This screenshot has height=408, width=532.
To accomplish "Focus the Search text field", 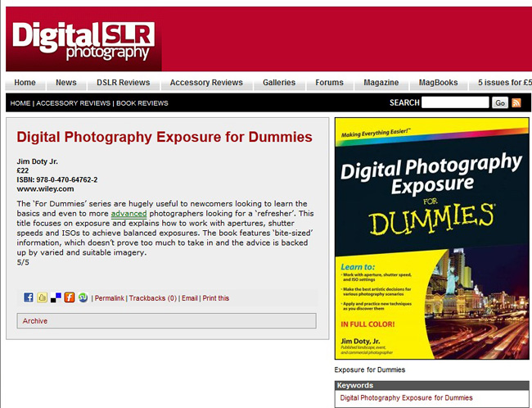I will [455, 102].
